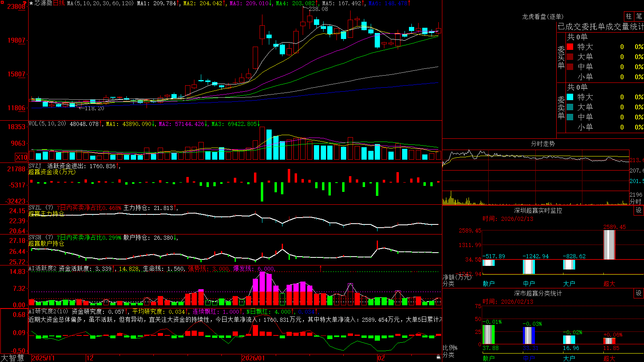Click the MA2: 204.042 value in header
Screen dimensions: 644x362
(x=202, y=3)
